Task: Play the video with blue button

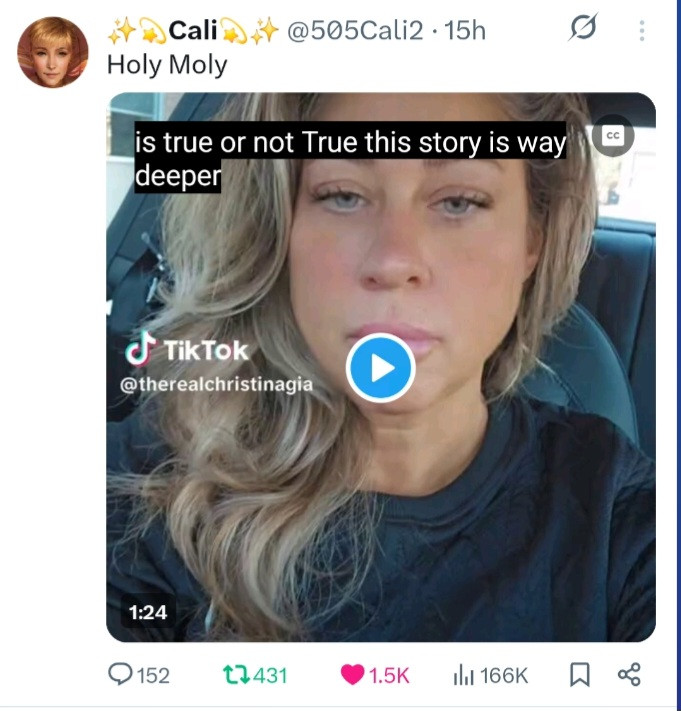Action: click(x=381, y=368)
